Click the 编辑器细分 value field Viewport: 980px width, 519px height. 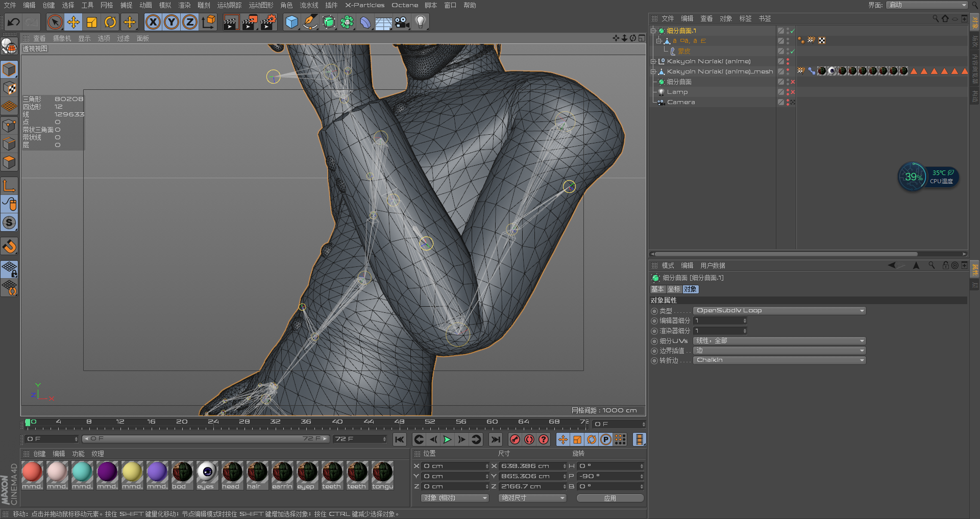tap(720, 320)
